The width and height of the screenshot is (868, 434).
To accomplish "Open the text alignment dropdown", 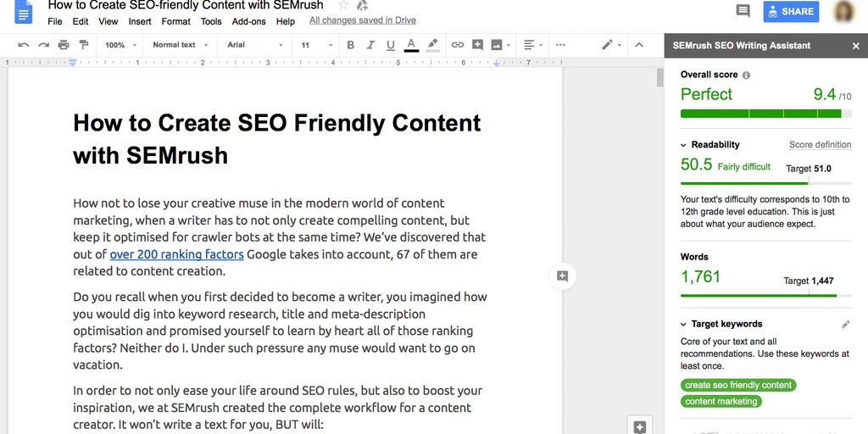I will click(533, 45).
